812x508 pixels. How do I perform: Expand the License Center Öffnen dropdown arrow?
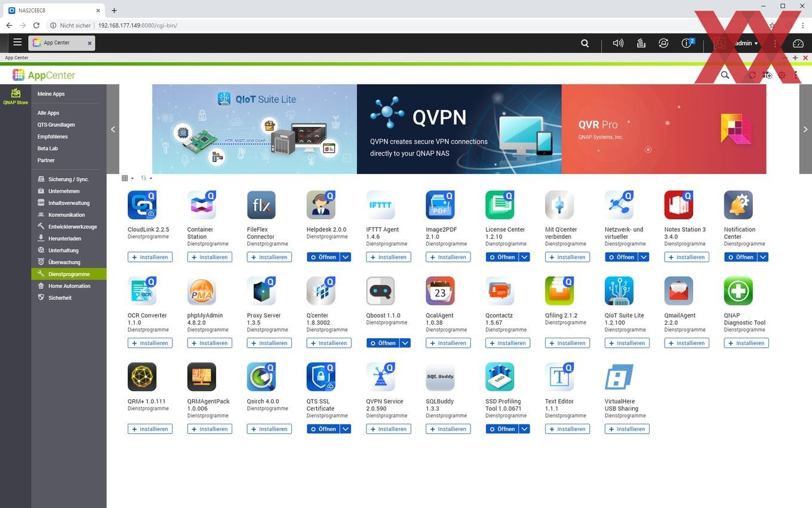[x=524, y=257]
